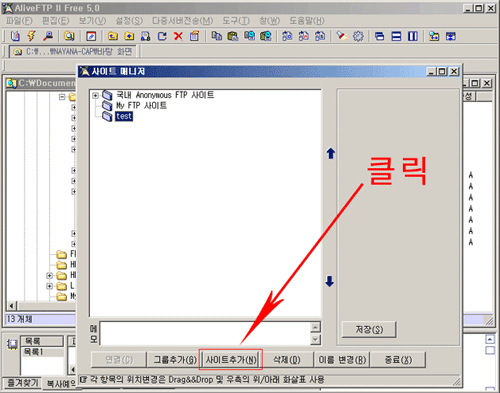Viewport: 500px width, 393px height.
Task: Expand the L folder in local tree
Action: (49, 286)
